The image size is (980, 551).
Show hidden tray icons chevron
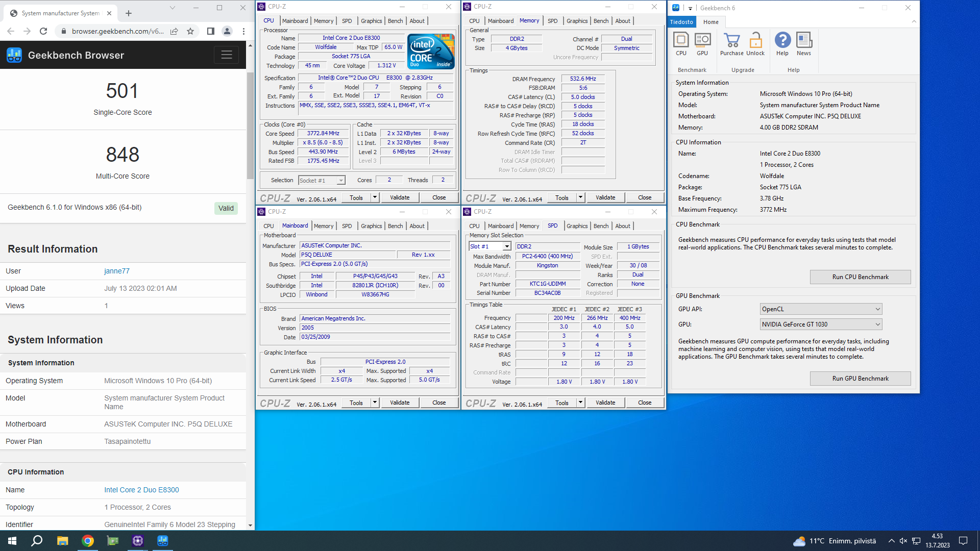pyautogui.click(x=891, y=541)
